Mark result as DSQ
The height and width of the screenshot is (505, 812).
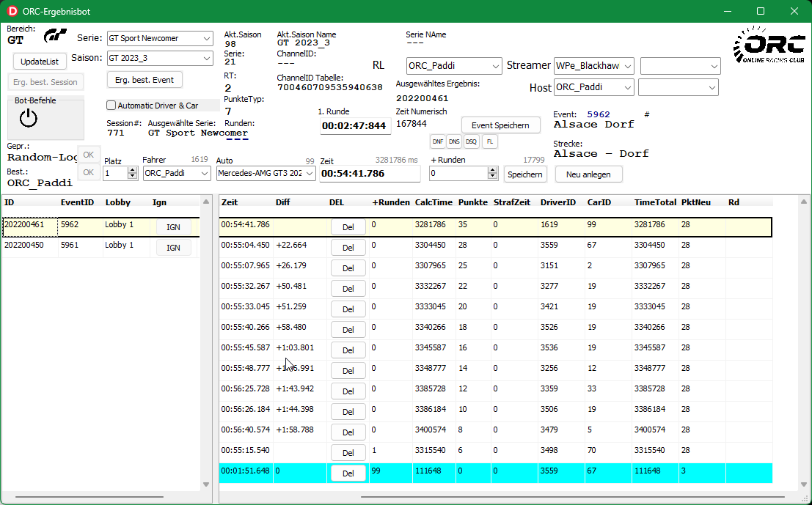click(x=471, y=141)
